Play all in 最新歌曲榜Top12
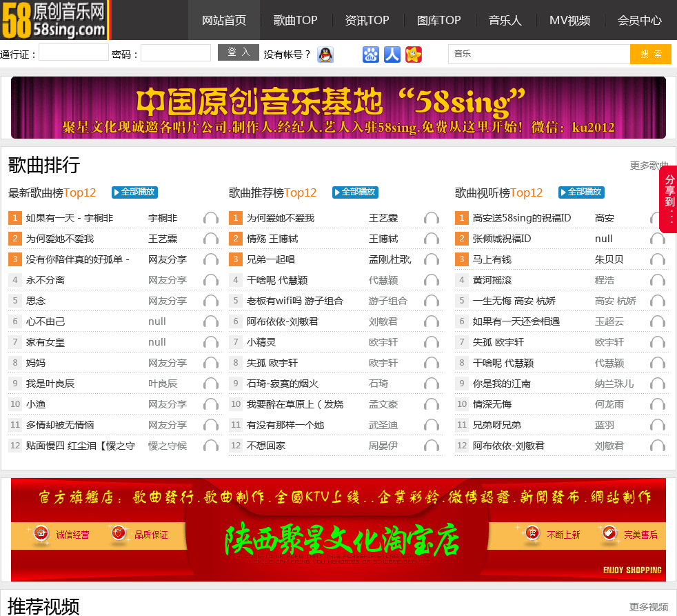The width and height of the screenshot is (677, 616). click(x=134, y=192)
